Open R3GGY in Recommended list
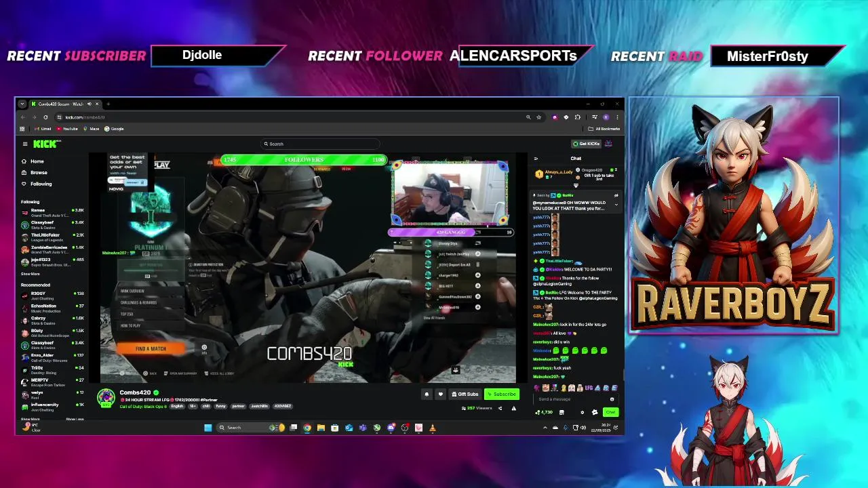The image size is (868, 488). 52,295
